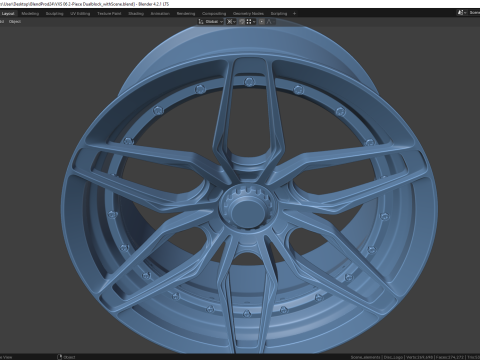
Task: Add a new workspace with plus button
Action: pyautogui.click(x=294, y=14)
